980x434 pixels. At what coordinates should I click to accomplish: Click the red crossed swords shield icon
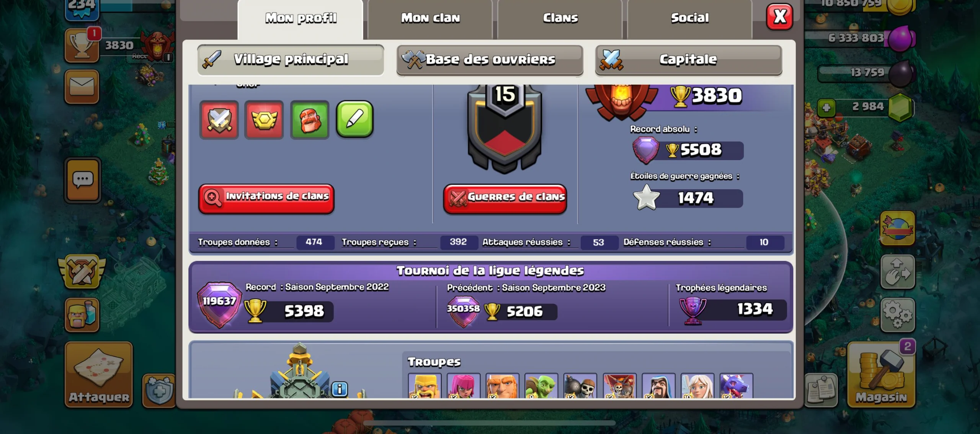[x=219, y=120]
